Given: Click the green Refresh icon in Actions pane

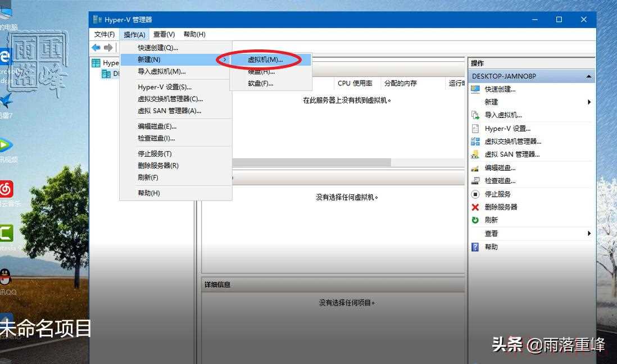Looking at the screenshot, I should pos(475,220).
